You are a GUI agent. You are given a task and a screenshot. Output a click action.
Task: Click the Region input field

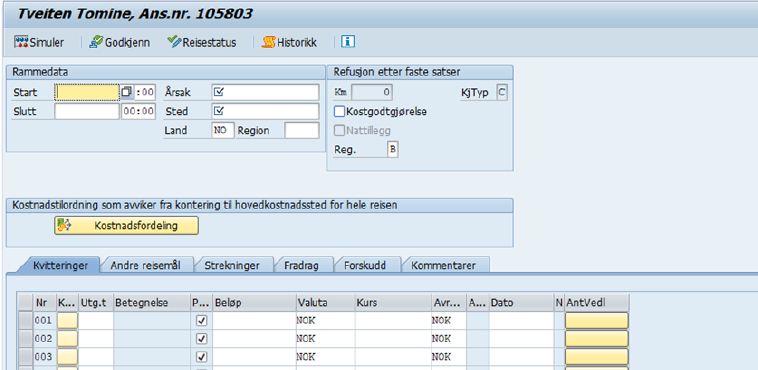(x=302, y=131)
